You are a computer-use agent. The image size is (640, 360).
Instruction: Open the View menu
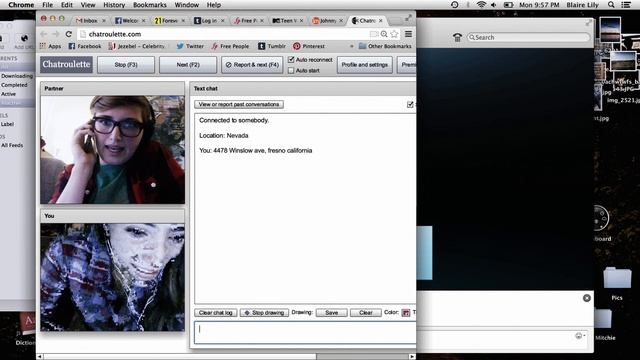point(88,5)
